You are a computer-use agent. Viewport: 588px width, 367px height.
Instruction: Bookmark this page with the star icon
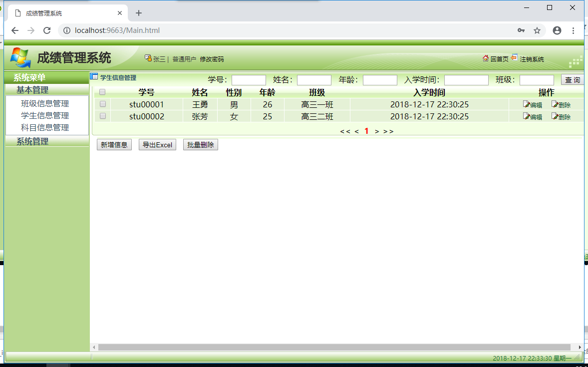click(537, 30)
